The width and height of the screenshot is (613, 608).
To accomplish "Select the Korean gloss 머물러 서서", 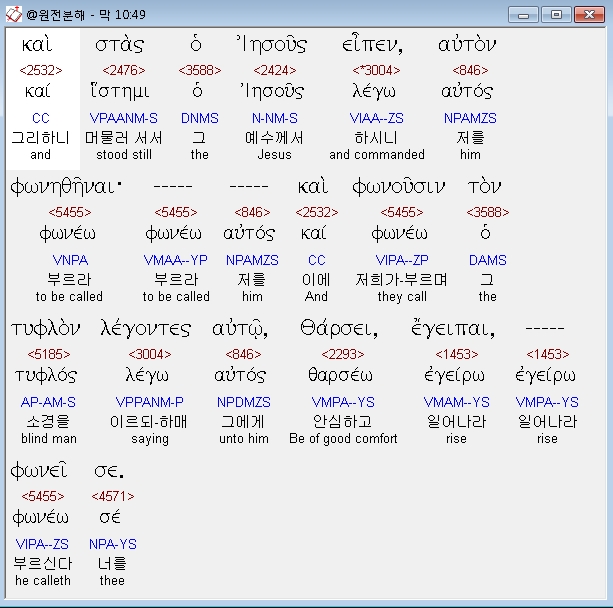I will 124,138.
